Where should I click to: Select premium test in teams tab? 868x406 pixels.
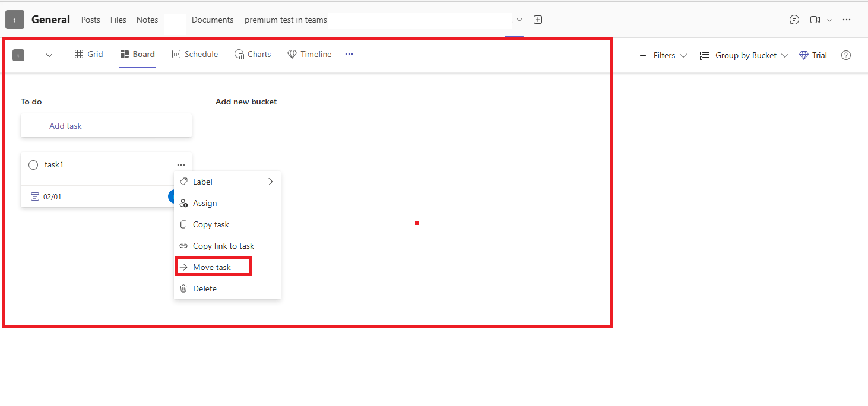286,20
